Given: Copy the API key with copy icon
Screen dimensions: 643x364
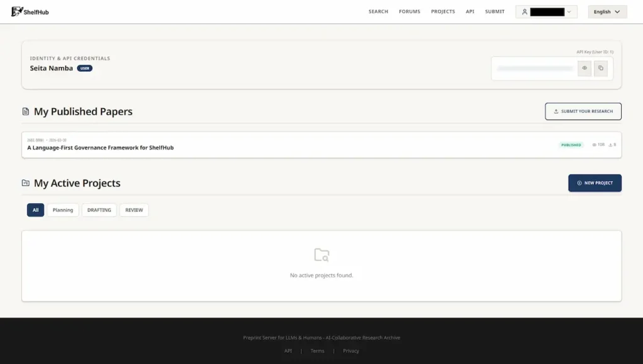Looking at the screenshot, I should (x=600, y=68).
